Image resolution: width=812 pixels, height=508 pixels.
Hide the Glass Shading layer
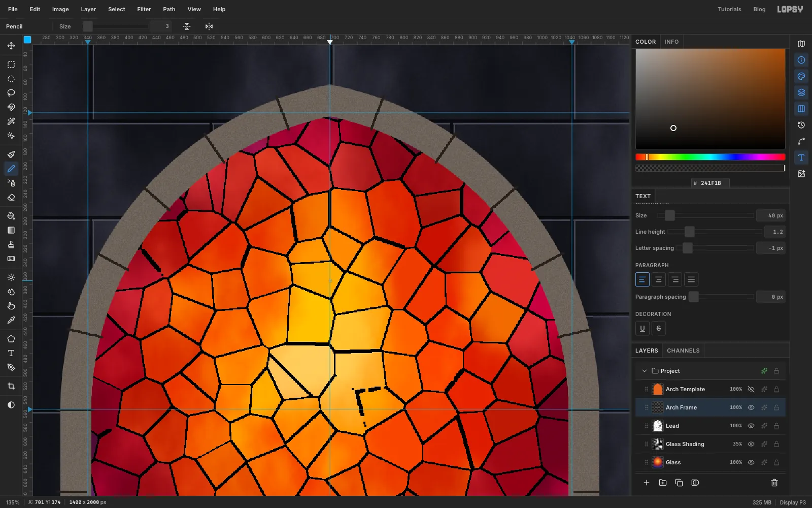click(751, 444)
